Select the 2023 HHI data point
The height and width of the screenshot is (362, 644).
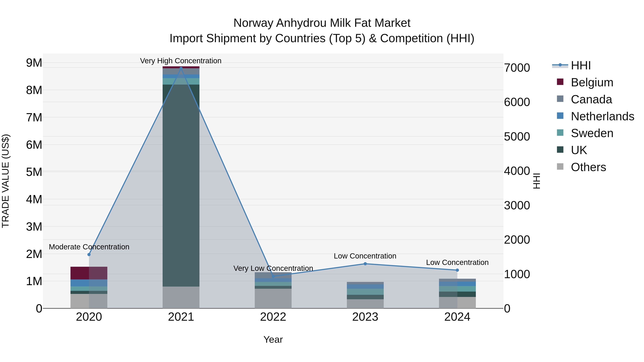pyautogui.click(x=365, y=264)
